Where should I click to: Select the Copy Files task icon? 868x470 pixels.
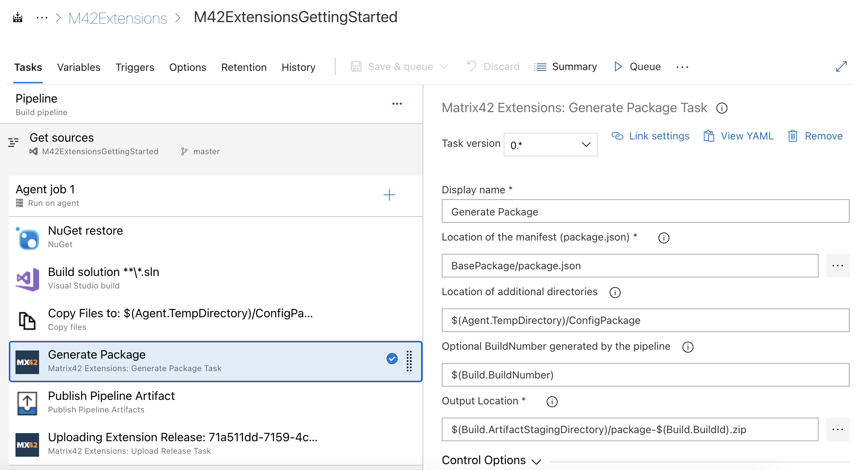click(27, 320)
